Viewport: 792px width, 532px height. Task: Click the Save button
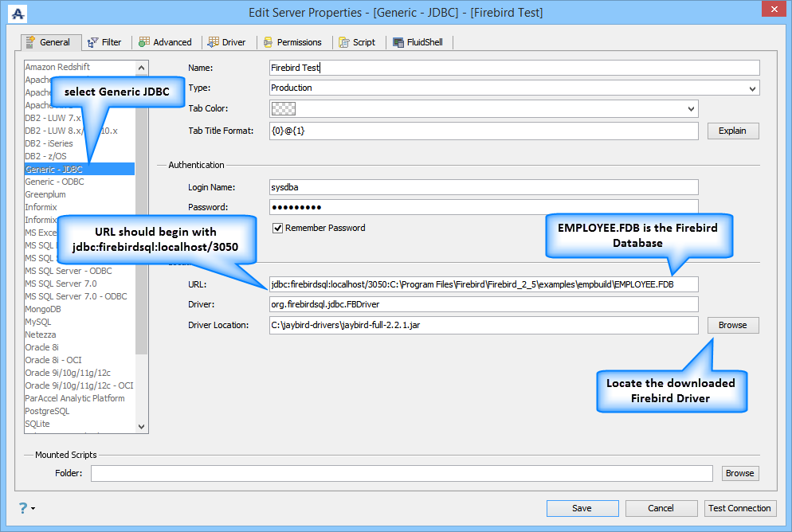582,508
